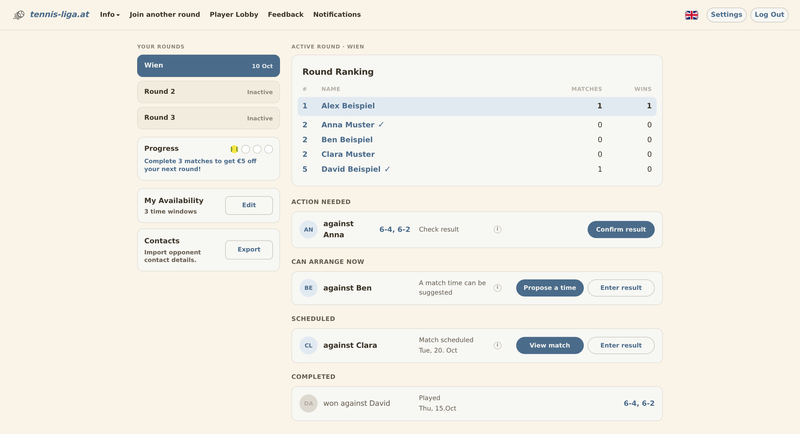Viewport: 800px width, 434px height.
Task: Propose a time against Ben
Action: point(549,288)
